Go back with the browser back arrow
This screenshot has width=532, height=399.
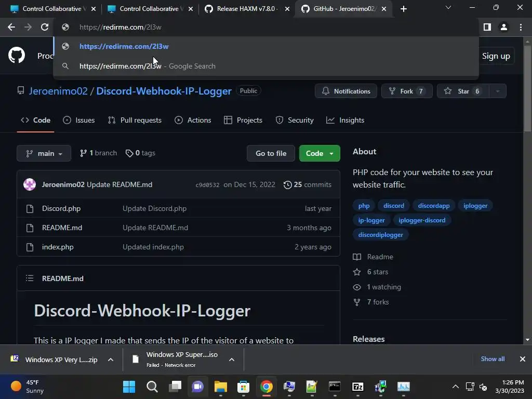[11, 27]
